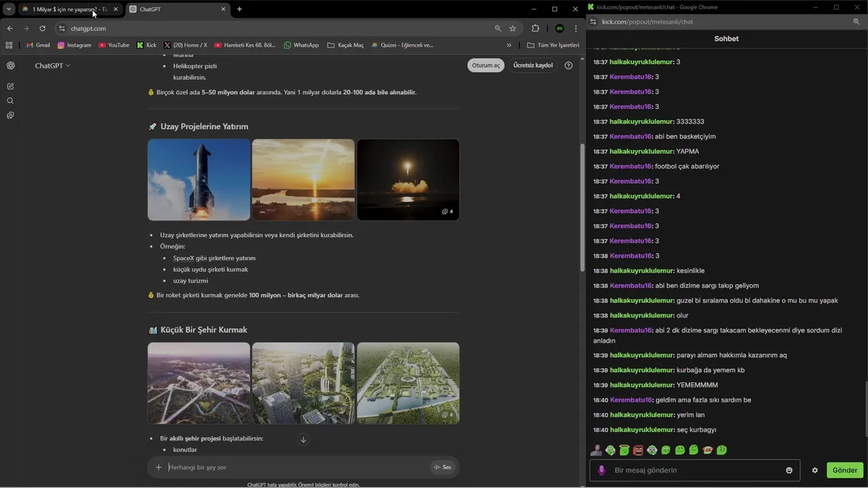Image resolution: width=868 pixels, height=488 pixels.
Task: Open the Instagram bookmark
Action: pyautogui.click(x=74, y=45)
